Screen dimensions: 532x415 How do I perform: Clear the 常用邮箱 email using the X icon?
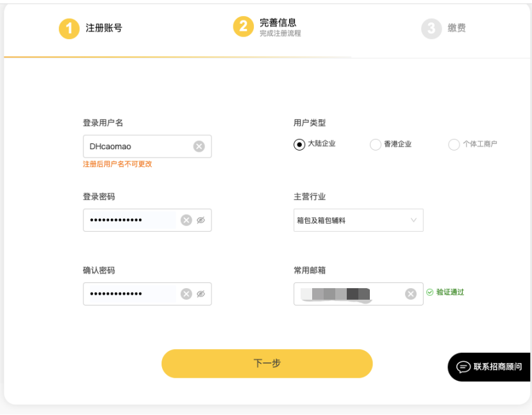(x=410, y=293)
